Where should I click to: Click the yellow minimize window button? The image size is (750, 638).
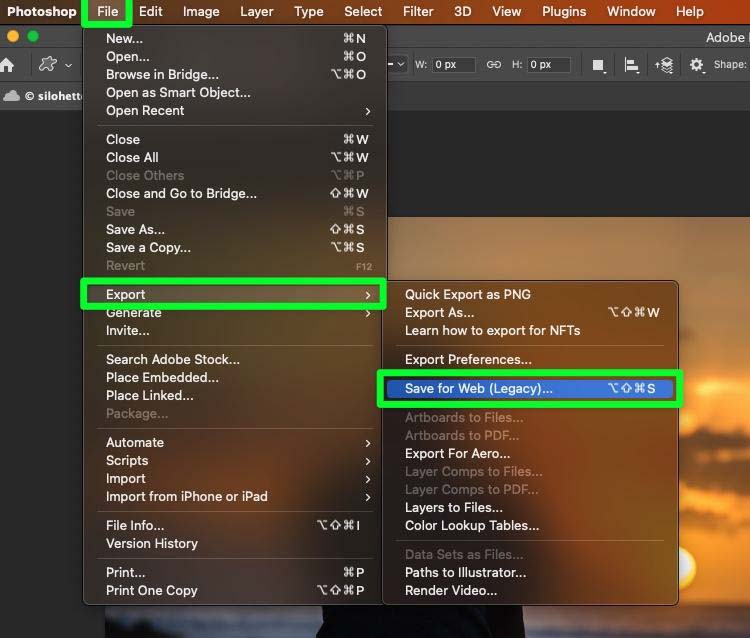(13, 36)
